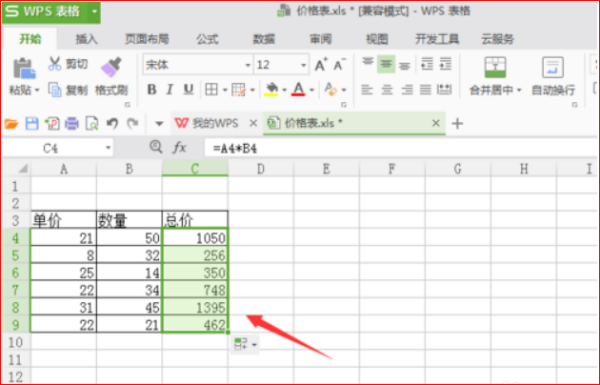Open the font size dropdown
The width and height of the screenshot is (600, 385).
point(303,65)
